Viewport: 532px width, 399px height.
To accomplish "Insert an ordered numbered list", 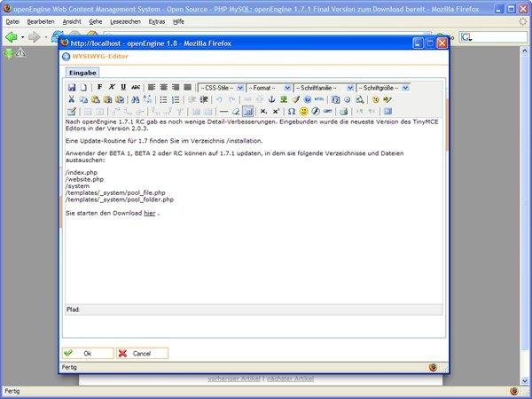I will pos(176,99).
